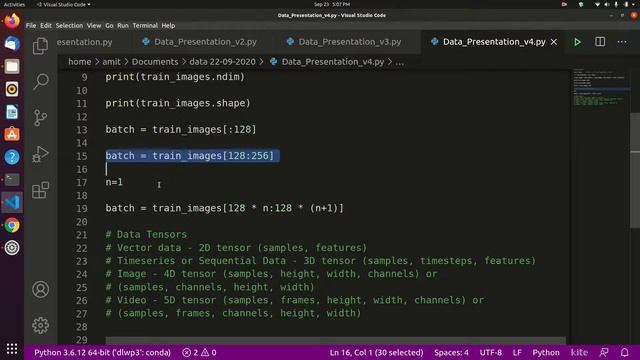Open the Run and Debug view
Image resolution: width=640 pixels, height=360 pixels.
tap(40, 154)
